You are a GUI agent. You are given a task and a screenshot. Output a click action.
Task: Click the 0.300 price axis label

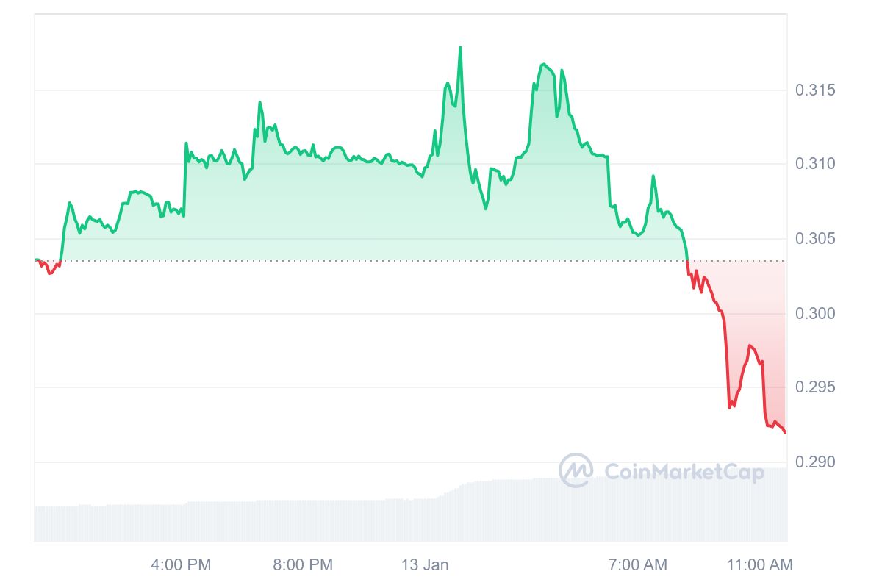(815, 314)
